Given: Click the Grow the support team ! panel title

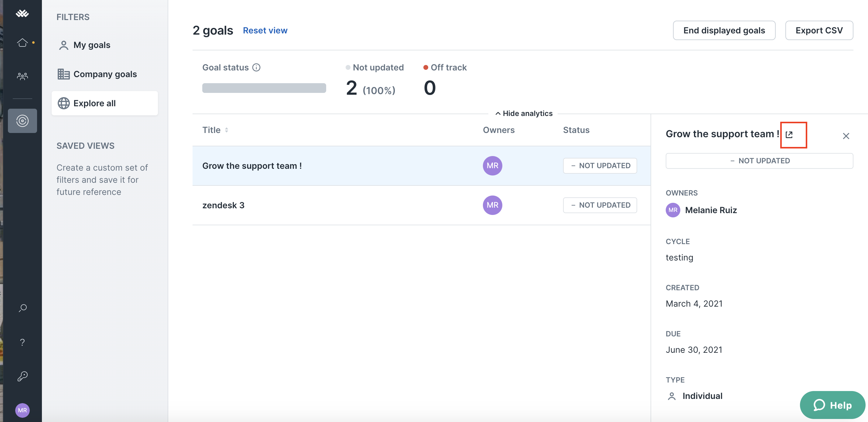Looking at the screenshot, I should 722,134.
